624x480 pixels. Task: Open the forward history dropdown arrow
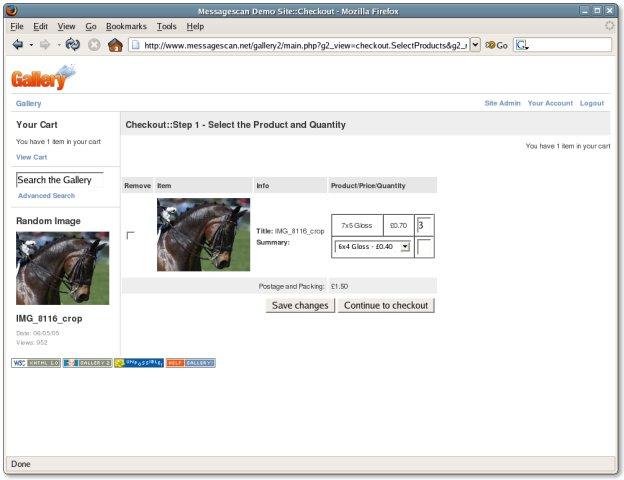pyautogui.click(x=58, y=45)
